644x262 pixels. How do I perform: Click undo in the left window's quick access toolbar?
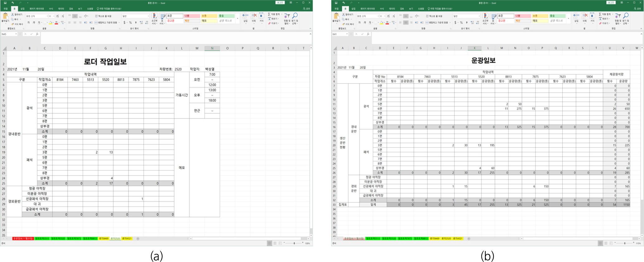tap(13, 3)
